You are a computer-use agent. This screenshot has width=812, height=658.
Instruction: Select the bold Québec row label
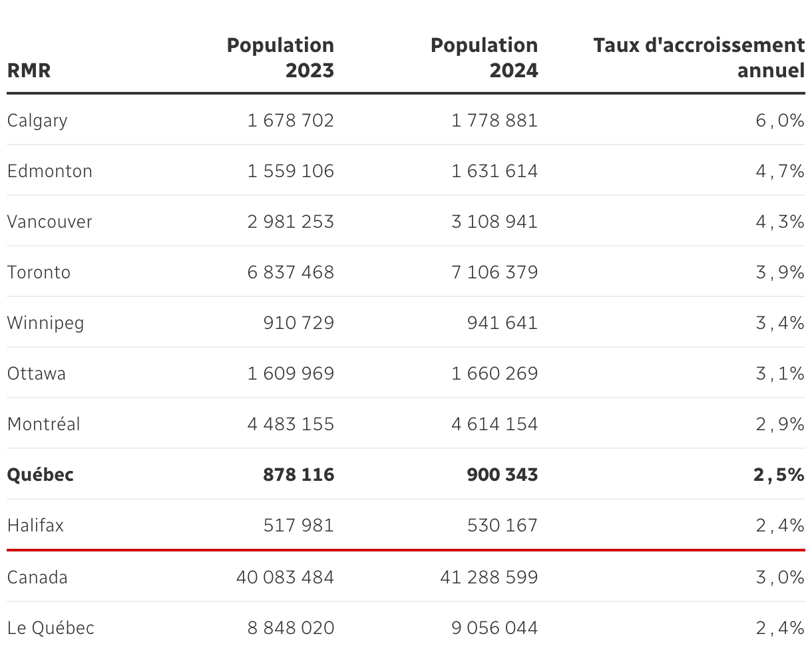coord(41,475)
